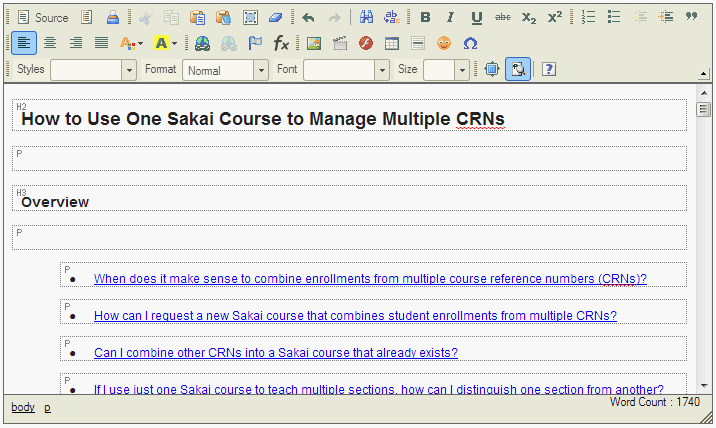716x428 pixels.
Task: Click the scrollbar down arrow
Action: click(704, 386)
